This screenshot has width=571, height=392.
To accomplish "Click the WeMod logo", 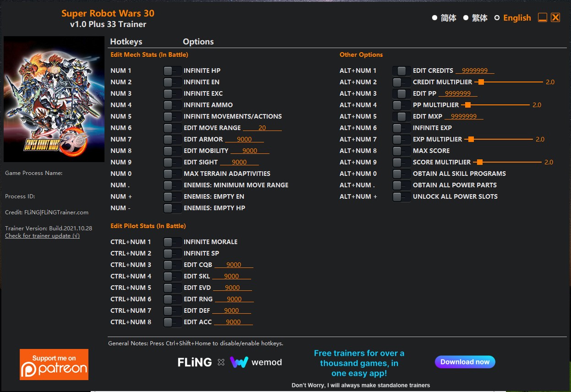I will tap(256, 362).
